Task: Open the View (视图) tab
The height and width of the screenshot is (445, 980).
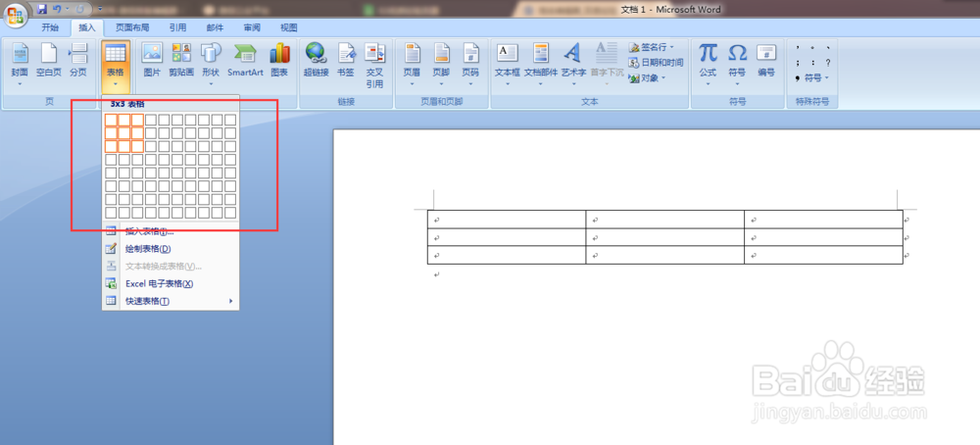Action: (289, 27)
